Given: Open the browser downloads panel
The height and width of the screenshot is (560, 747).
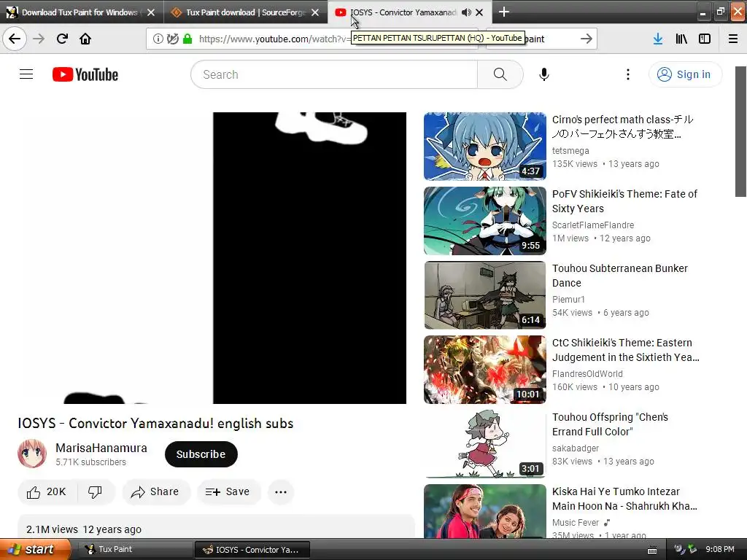Looking at the screenshot, I should 658,39.
